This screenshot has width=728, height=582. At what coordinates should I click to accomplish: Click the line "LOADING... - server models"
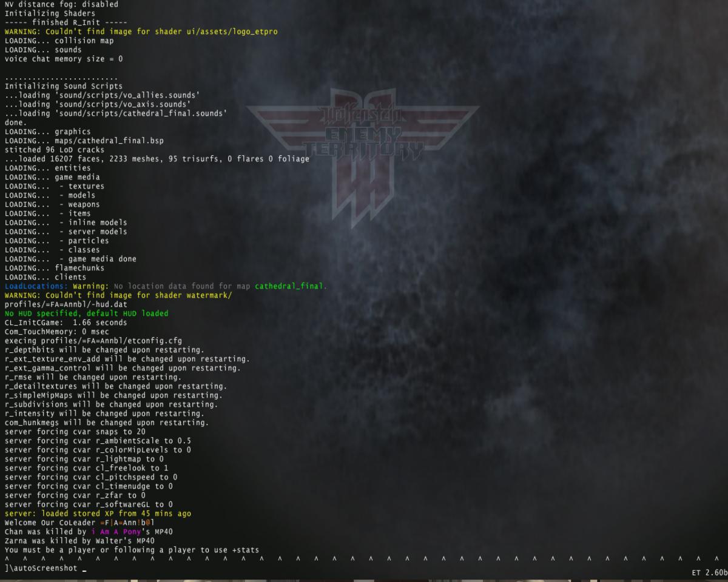(x=66, y=232)
